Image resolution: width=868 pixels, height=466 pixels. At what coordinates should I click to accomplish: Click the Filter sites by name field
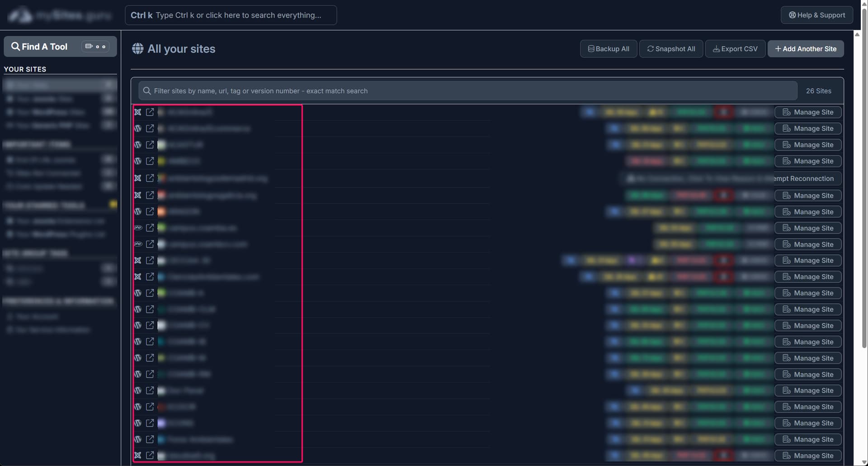(x=467, y=91)
